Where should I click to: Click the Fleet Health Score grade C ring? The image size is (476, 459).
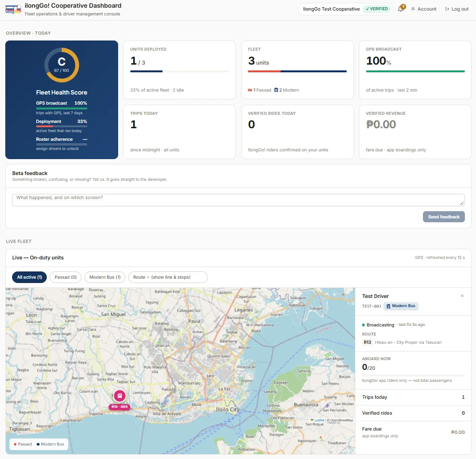pyautogui.click(x=62, y=65)
